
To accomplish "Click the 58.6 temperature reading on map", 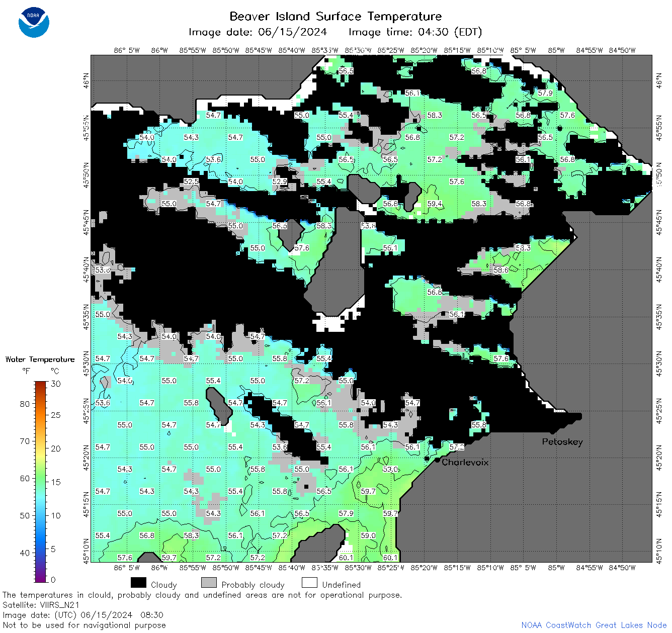I will (x=501, y=270).
